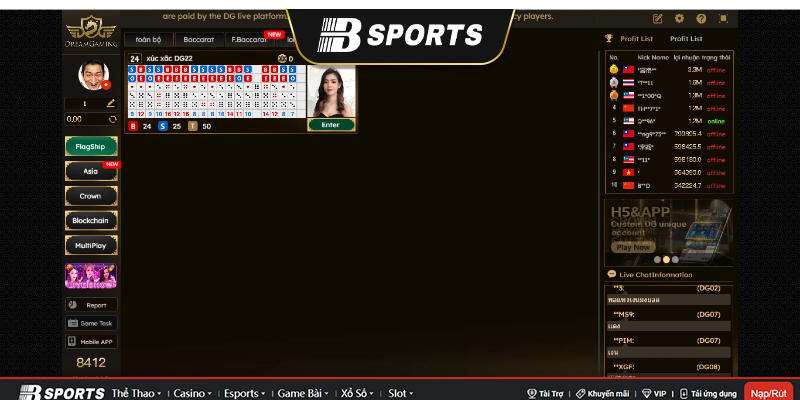Toggle fullscreen icon at top right
The width and height of the screenshot is (800, 400).
[x=723, y=19]
